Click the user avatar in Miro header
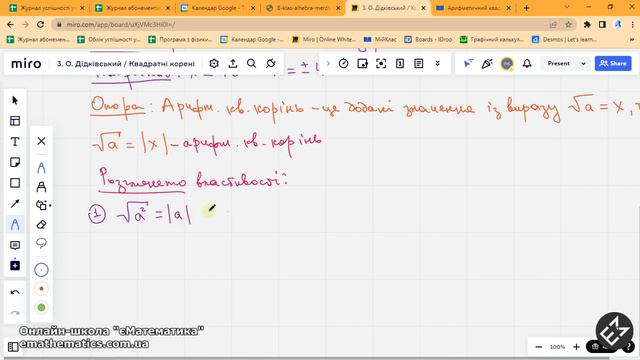640x360 pixels. coord(507,64)
